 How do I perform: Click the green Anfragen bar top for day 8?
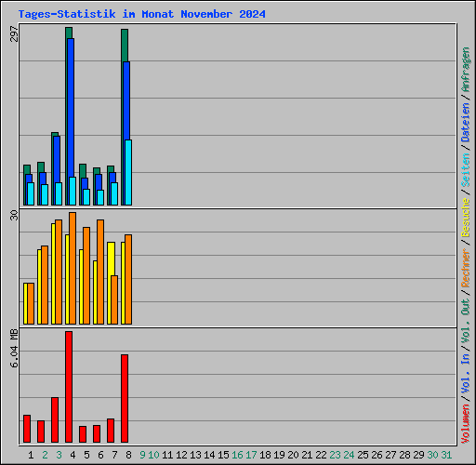coord(125,46)
